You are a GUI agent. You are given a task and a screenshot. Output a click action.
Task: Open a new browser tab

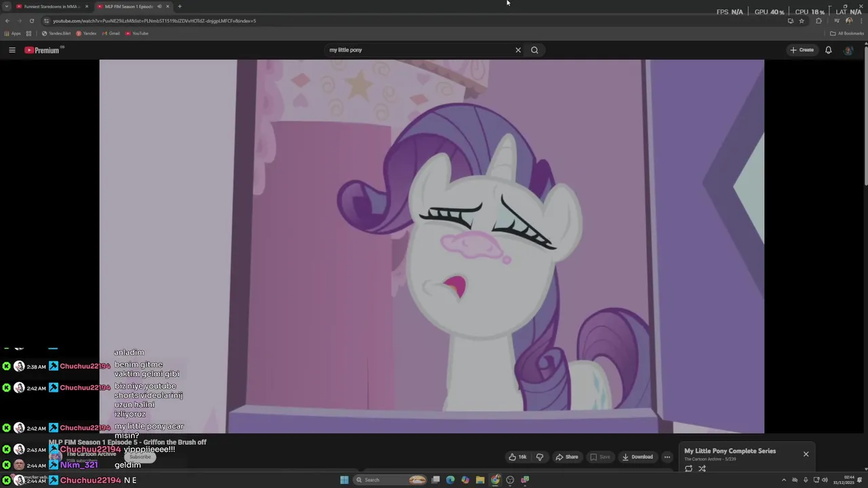[x=180, y=7]
